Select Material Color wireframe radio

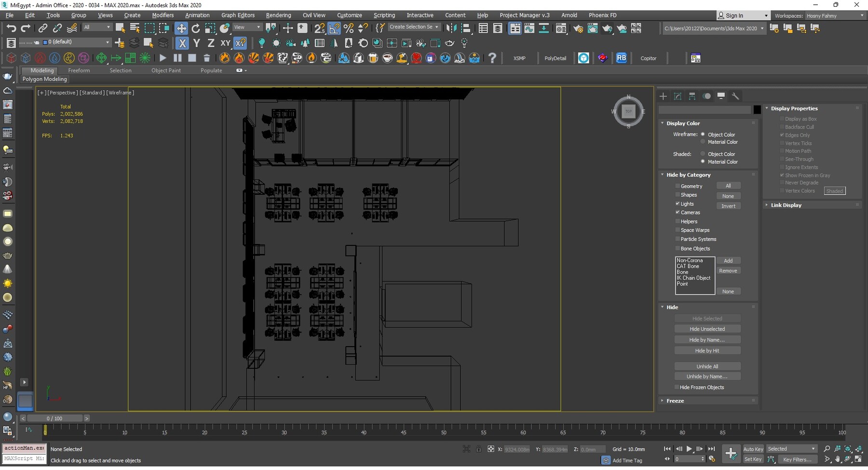tap(703, 142)
